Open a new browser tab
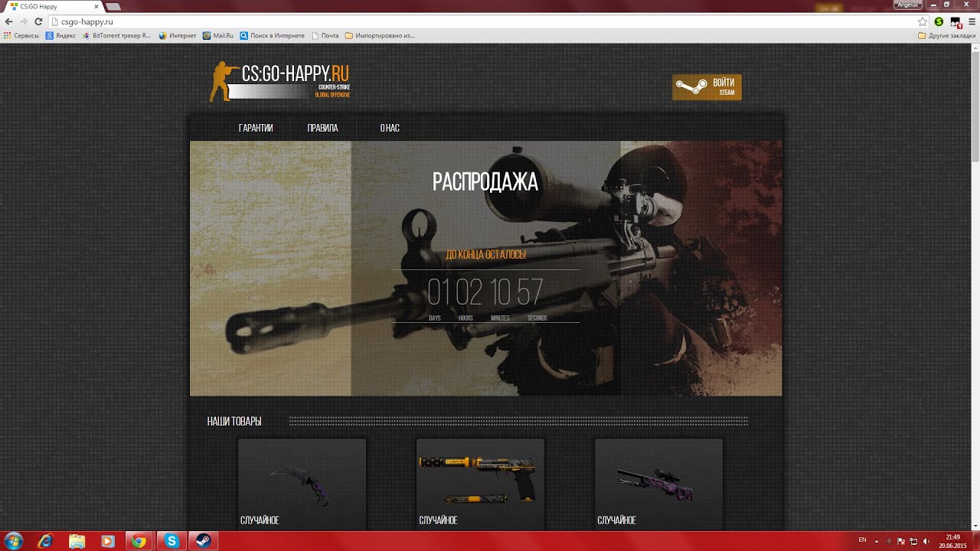The height and width of the screenshot is (551, 980). click(113, 6)
